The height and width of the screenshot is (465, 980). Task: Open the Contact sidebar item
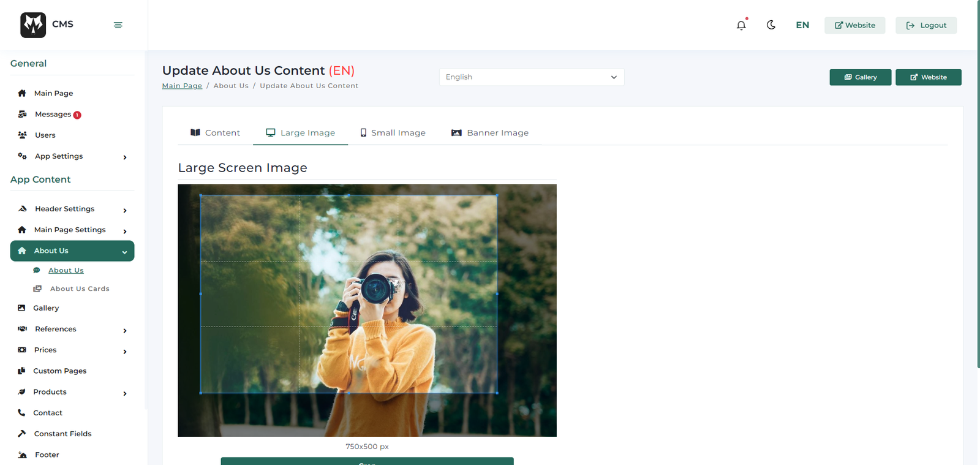coord(48,413)
